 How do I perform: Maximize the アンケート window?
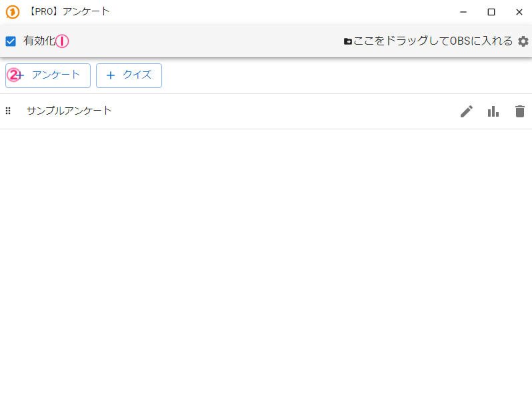click(491, 12)
